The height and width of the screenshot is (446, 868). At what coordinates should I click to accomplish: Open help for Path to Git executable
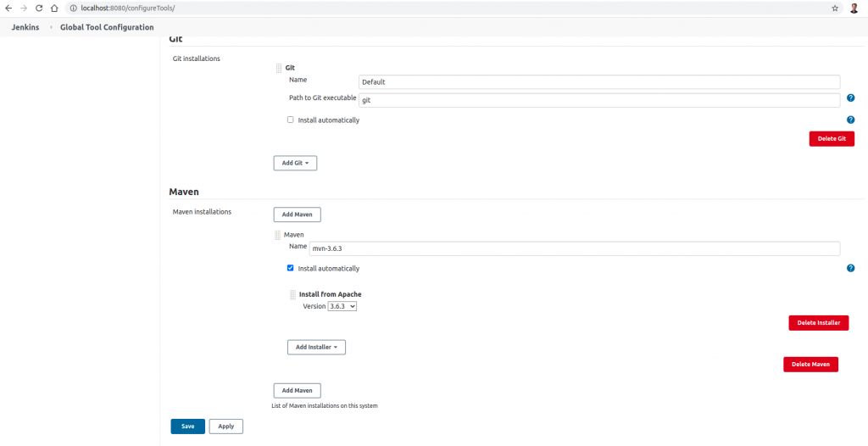pos(850,98)
